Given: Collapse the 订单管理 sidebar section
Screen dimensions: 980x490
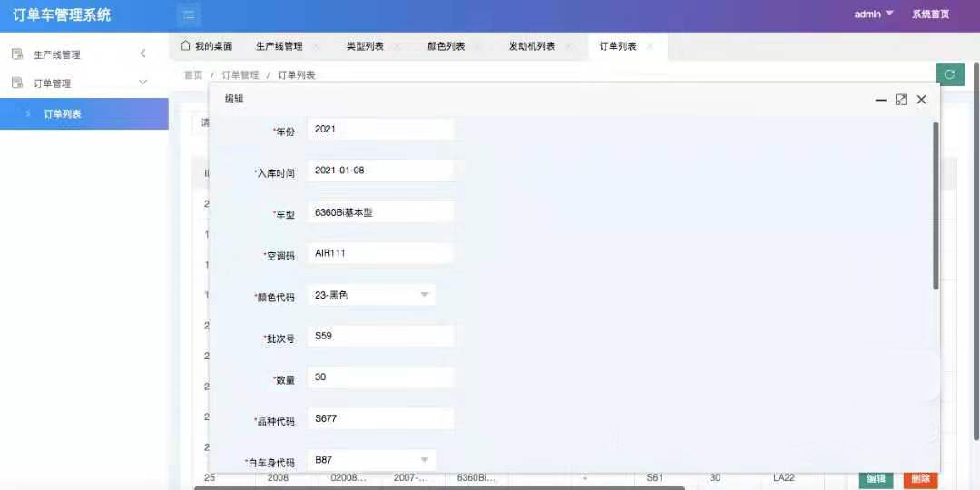Looking at the screenshot, I should [x=142, y=83].
